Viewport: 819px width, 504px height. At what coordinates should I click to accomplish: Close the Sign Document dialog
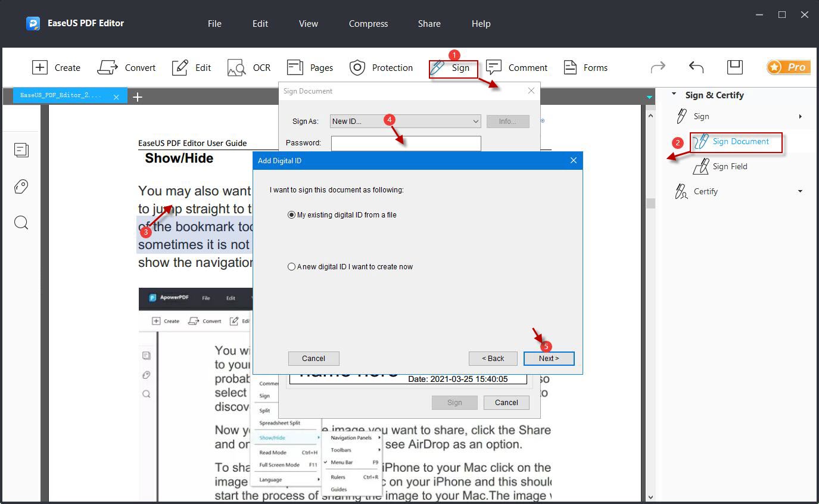tap(531, 91)
